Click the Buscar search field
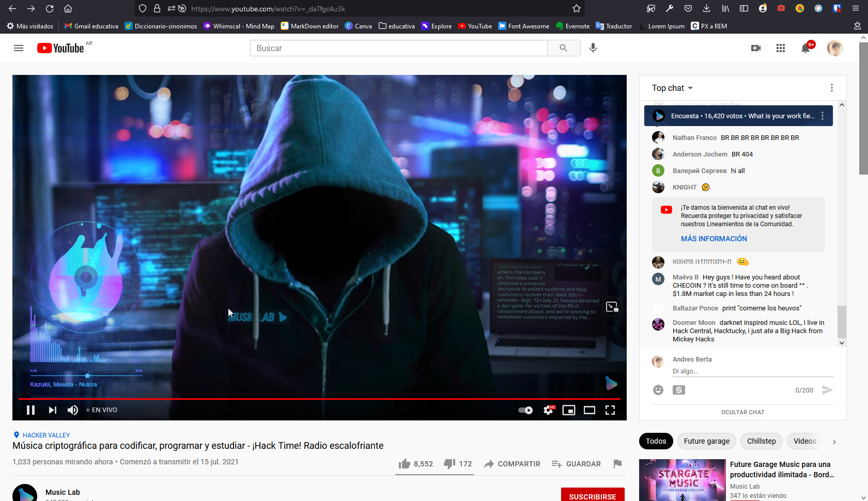Image resolution: width=868 pixels, height=501 pixels. [x=399, y=48]
